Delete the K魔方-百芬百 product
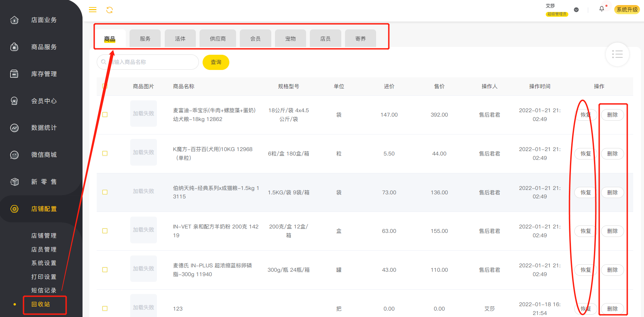This screenshot has width=644, height=317. pyautogui.click(x=612, y=153)
